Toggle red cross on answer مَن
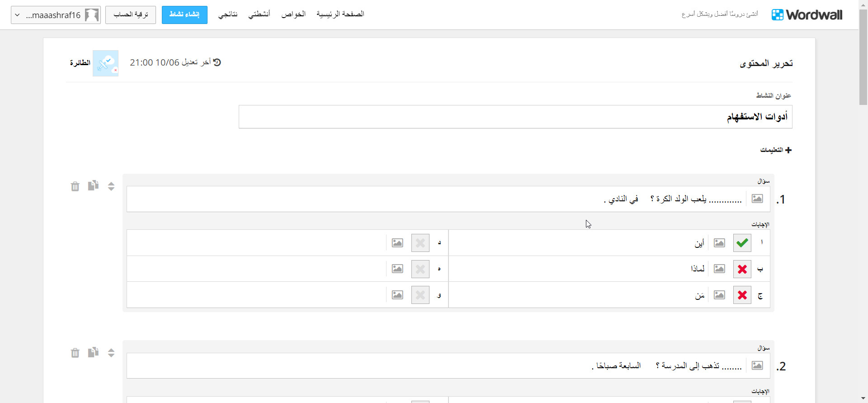This screenshot has height=403, width=868. pos(742,295)
